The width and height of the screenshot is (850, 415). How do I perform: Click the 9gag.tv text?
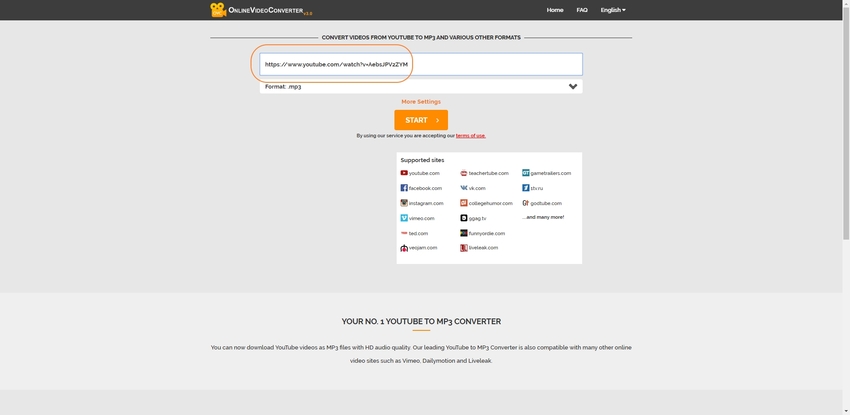pyautogui.click(x=478, y=218)
